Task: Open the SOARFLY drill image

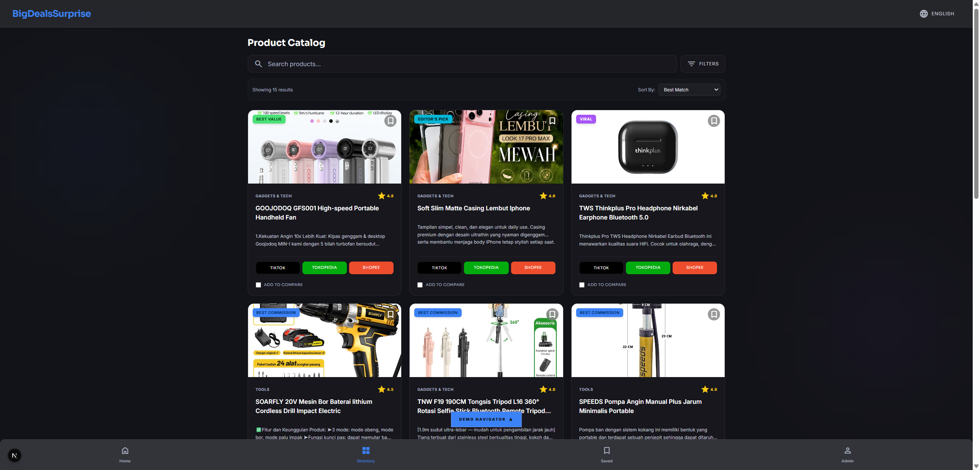Action: pos(325,340)
